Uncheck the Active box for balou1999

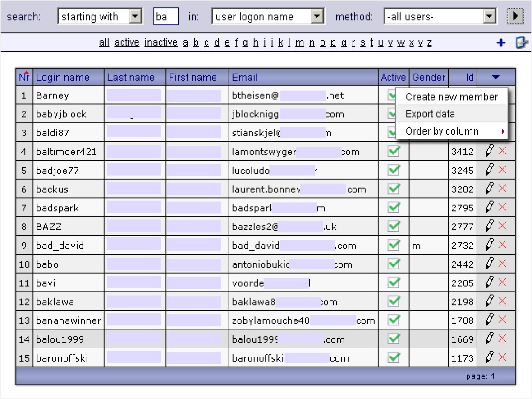394,339
